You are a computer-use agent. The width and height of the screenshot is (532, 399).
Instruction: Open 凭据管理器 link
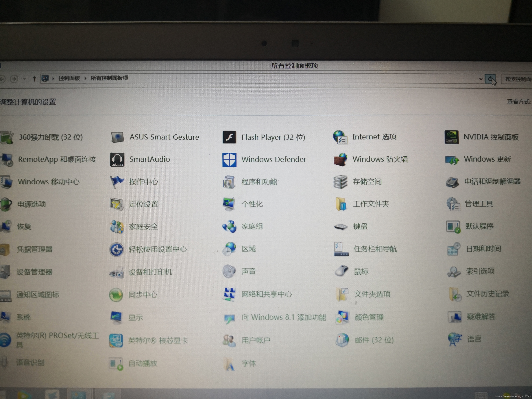34,249
